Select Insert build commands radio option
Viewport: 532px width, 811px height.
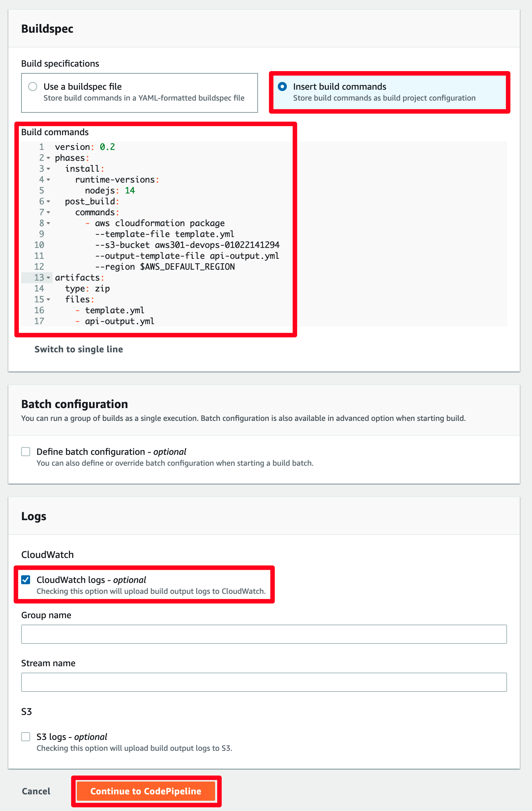[x=282, y=86]
